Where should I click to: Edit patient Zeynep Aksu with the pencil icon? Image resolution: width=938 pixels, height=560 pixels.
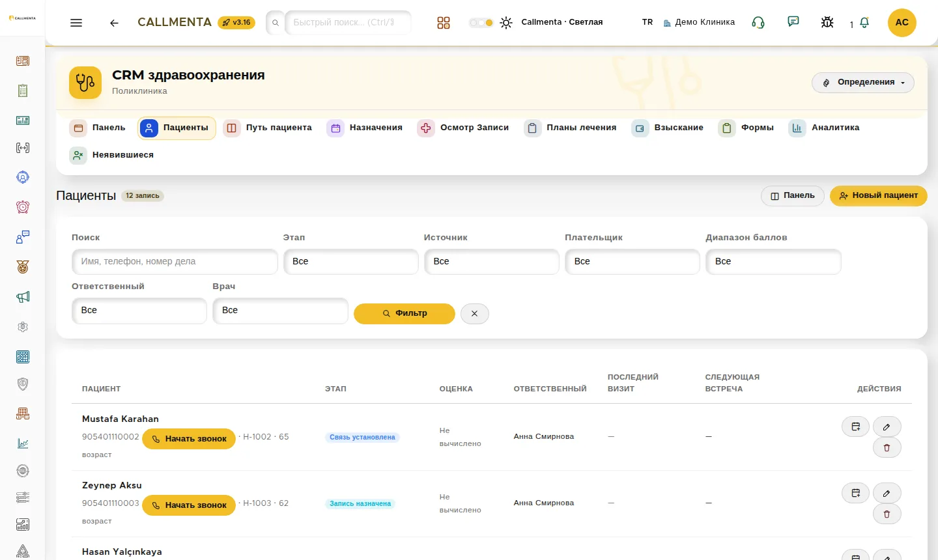887,494
